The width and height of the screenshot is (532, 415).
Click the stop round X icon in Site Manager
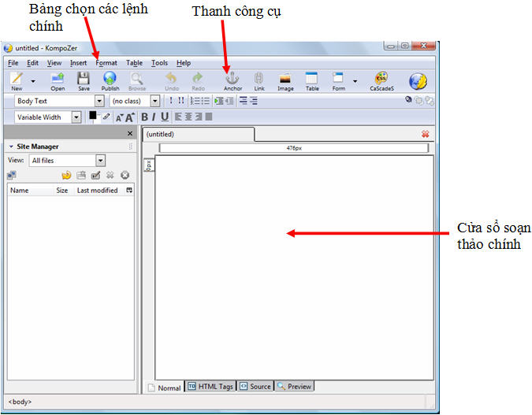[125, 176]
